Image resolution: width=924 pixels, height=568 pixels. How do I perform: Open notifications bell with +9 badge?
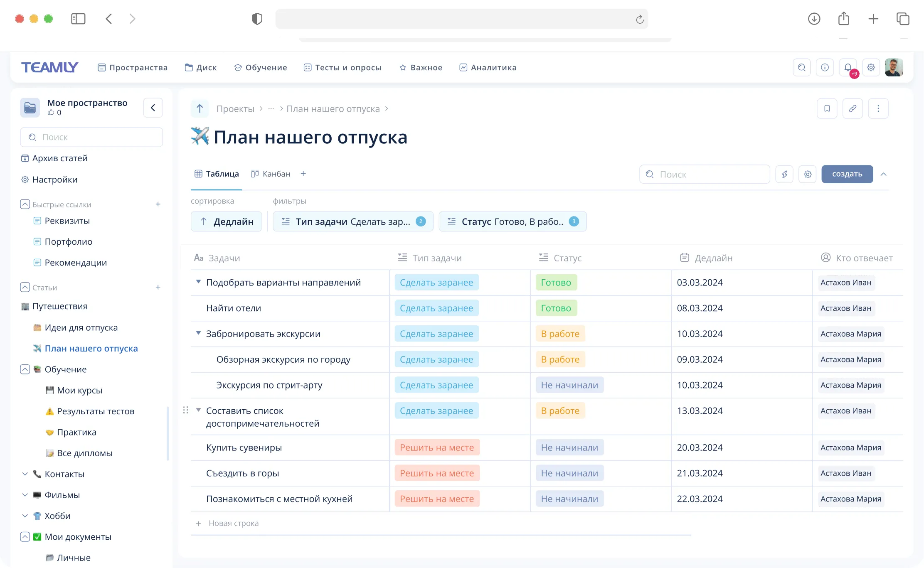click(x=848, y=67)
